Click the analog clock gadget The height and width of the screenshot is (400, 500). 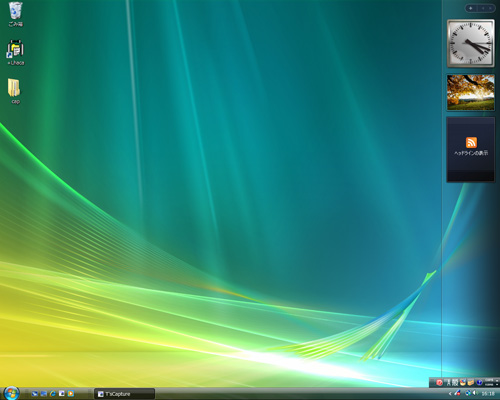(471, 43)
